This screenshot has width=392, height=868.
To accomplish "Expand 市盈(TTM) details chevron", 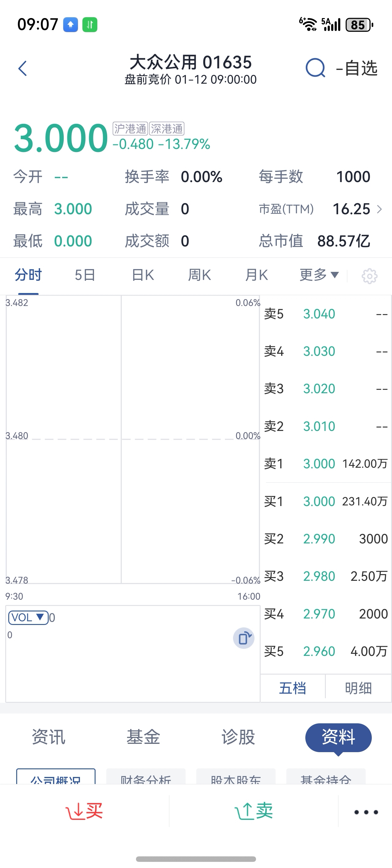I will [379, 209].
